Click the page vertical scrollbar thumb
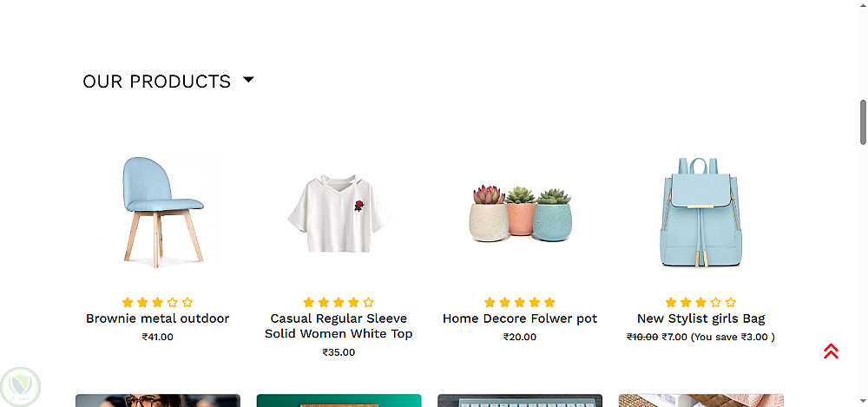Screen dimensions: 868x407 tap(863, 121)
